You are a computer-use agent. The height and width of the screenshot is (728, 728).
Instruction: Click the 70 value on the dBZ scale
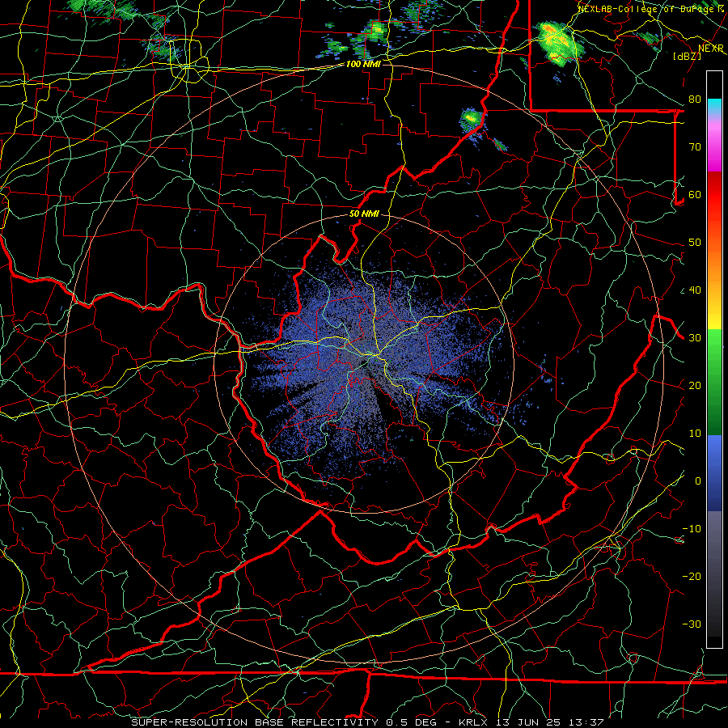tap(695, 147)
